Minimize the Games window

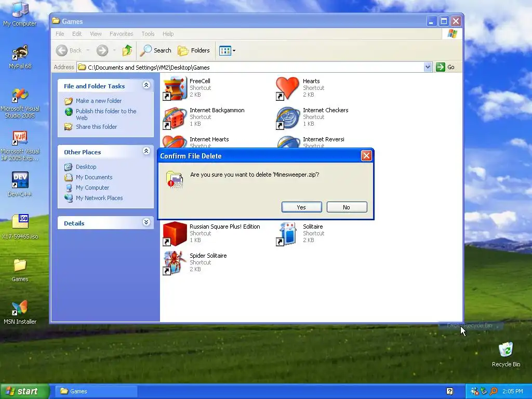tap(431, 21)
